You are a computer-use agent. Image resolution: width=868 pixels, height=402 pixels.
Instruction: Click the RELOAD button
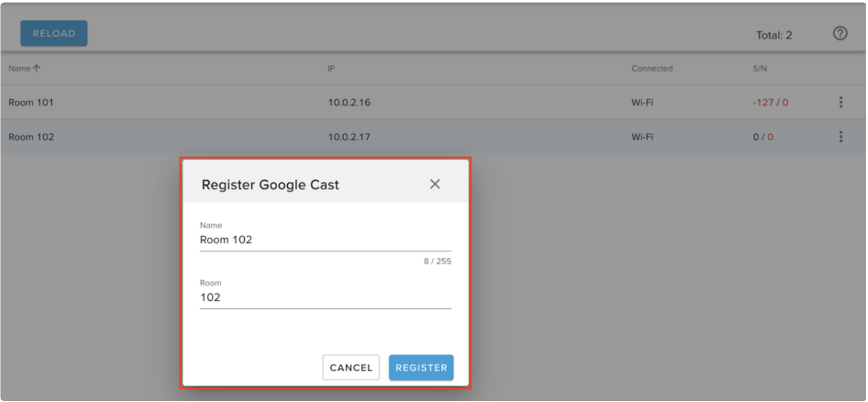(x=54, y=34)
